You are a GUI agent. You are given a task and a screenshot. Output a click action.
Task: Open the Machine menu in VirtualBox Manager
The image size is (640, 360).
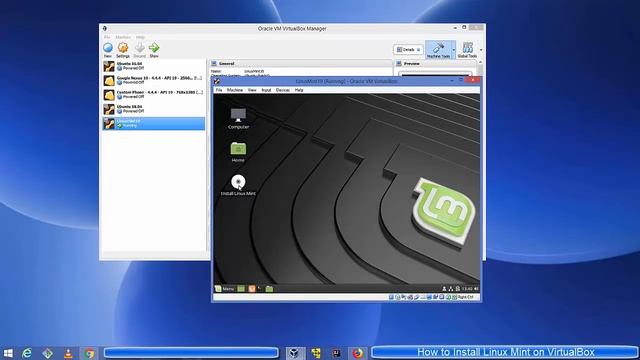[123, 37]
